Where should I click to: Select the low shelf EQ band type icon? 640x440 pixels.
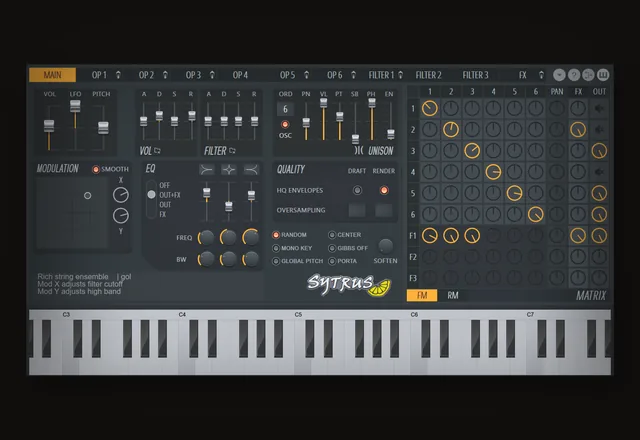[x=207, y=169]
